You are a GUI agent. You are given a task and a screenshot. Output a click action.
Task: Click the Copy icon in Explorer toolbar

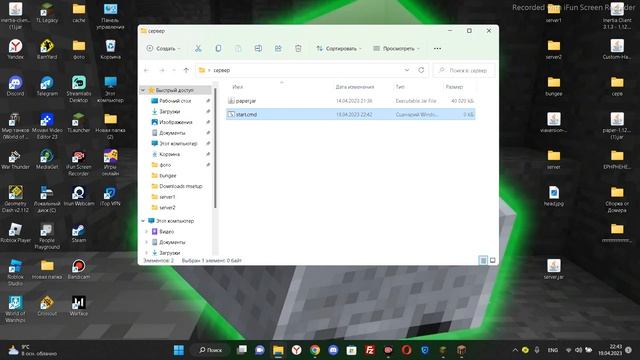[218, 49]
